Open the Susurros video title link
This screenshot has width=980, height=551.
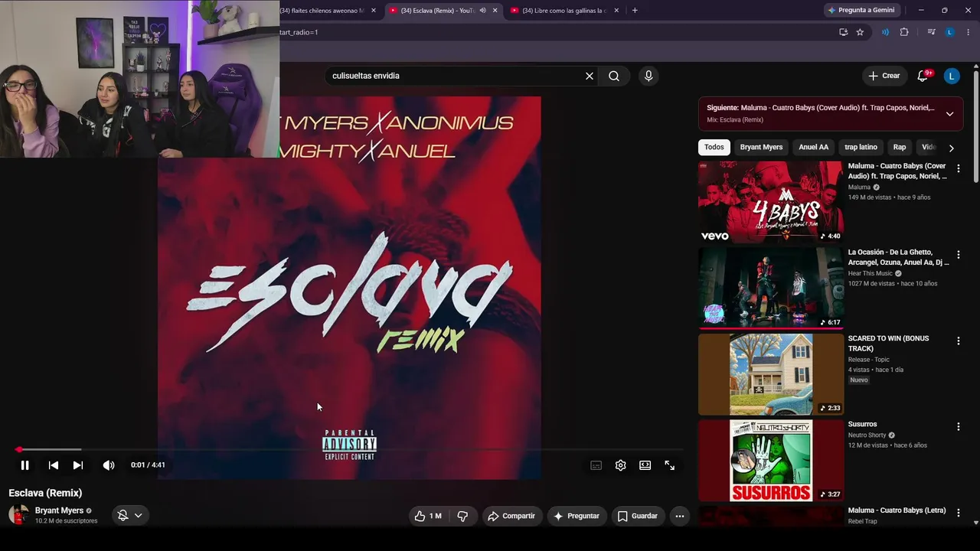click(x=862, y=424)
